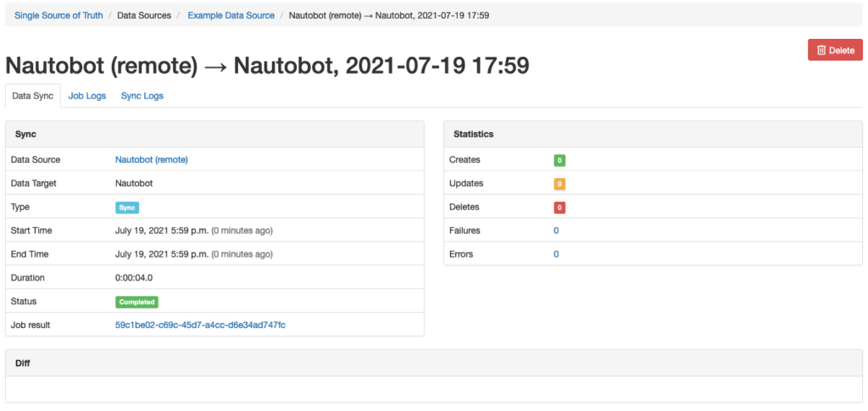Click the Statistics panel header

point(654,135)
